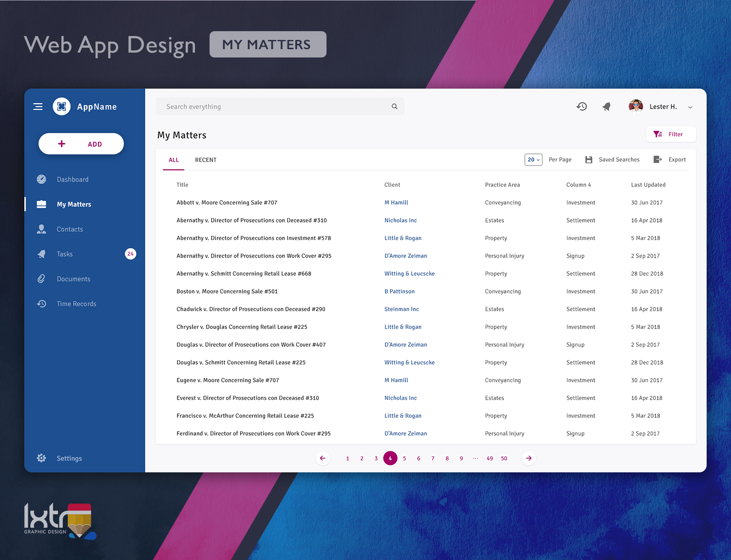731x560 pixels.
Task: Click the Title column header
Action: click(x=182, y=185)
